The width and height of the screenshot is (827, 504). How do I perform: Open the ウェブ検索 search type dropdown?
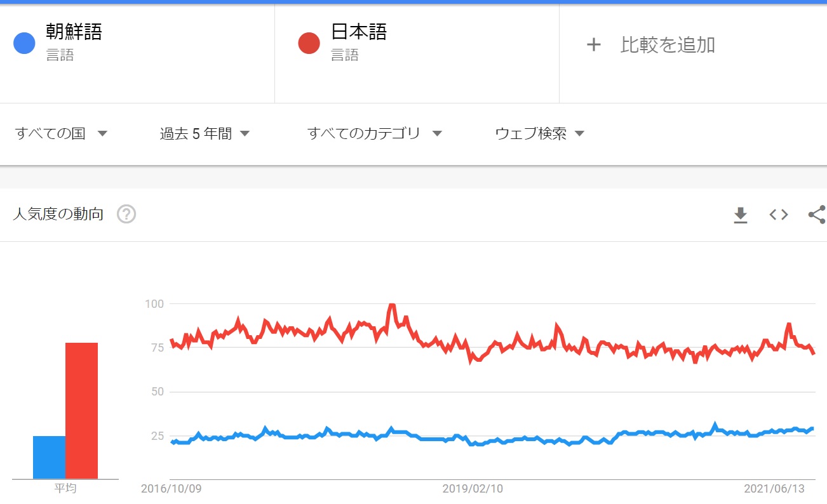[539, 133]
